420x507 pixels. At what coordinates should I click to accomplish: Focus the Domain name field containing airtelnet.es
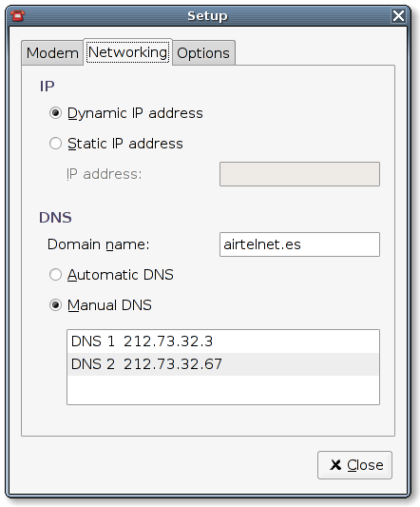click(299, 244)
